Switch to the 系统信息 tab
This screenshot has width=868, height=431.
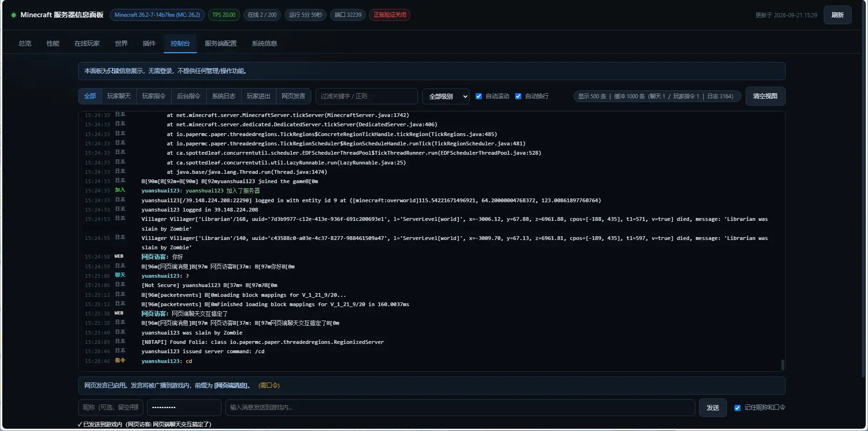tap(264, 43)
